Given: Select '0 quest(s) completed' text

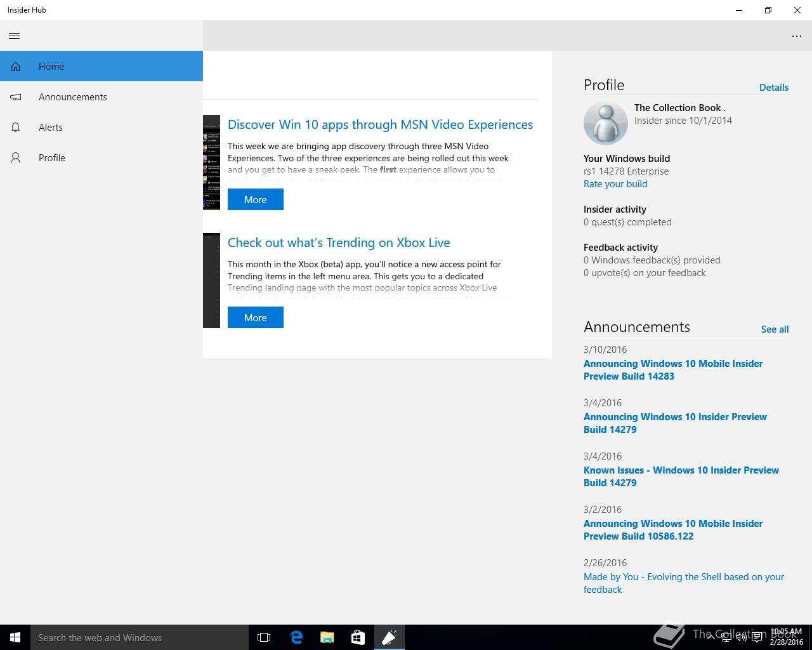Looking at the screenshot, I should [x=627, y=222].
